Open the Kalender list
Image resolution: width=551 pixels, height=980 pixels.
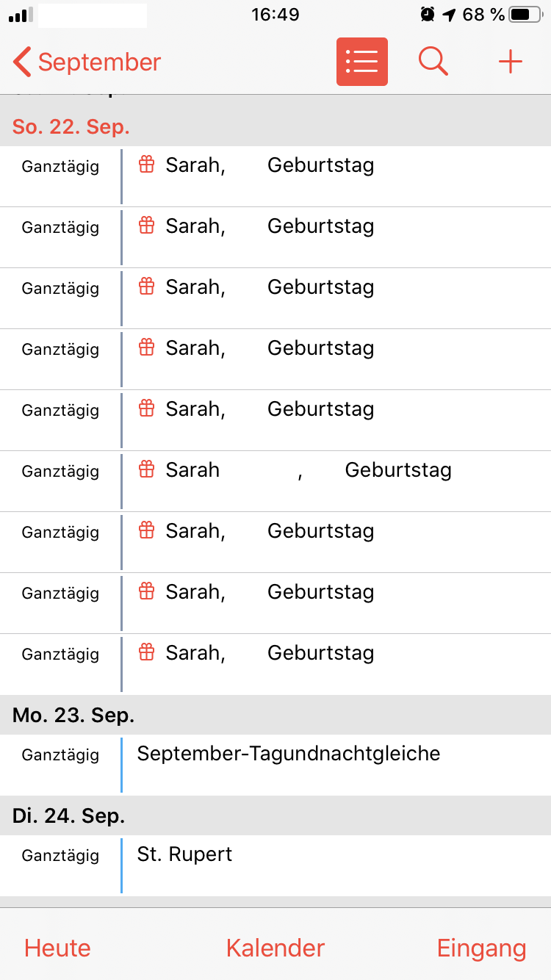click(275, 948)
